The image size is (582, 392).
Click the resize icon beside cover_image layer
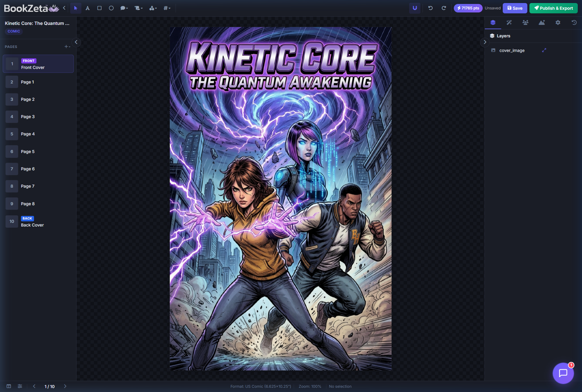[544, 50]
